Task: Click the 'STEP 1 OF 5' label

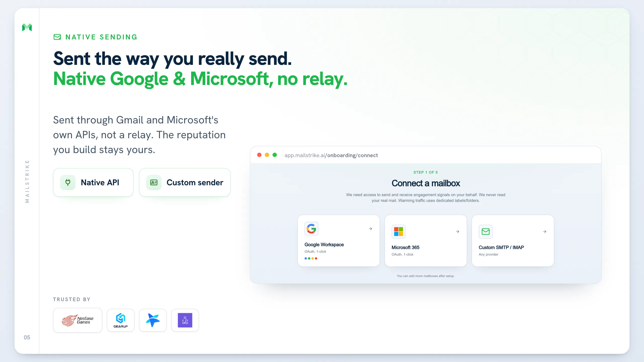Action: pyautogui.click(x=426, y=172)
